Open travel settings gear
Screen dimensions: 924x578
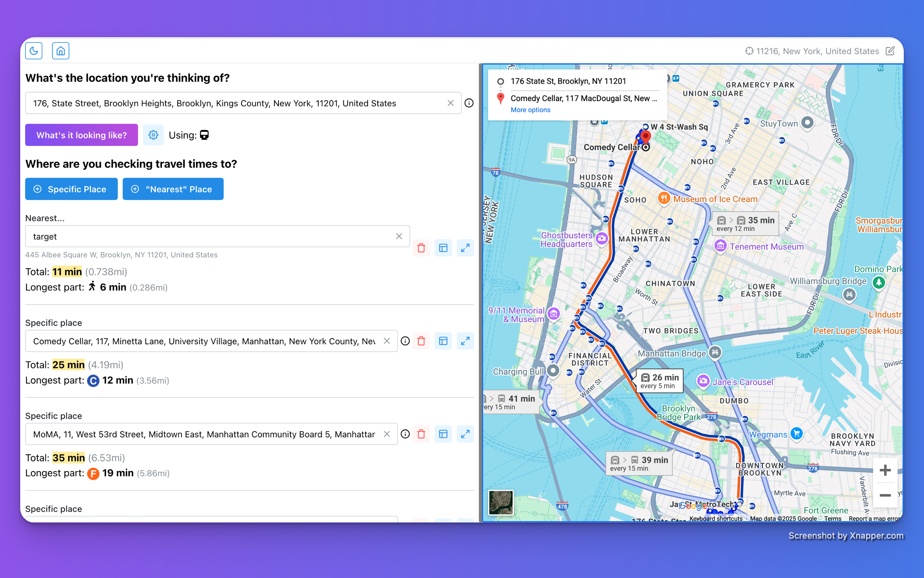point(153,135)
